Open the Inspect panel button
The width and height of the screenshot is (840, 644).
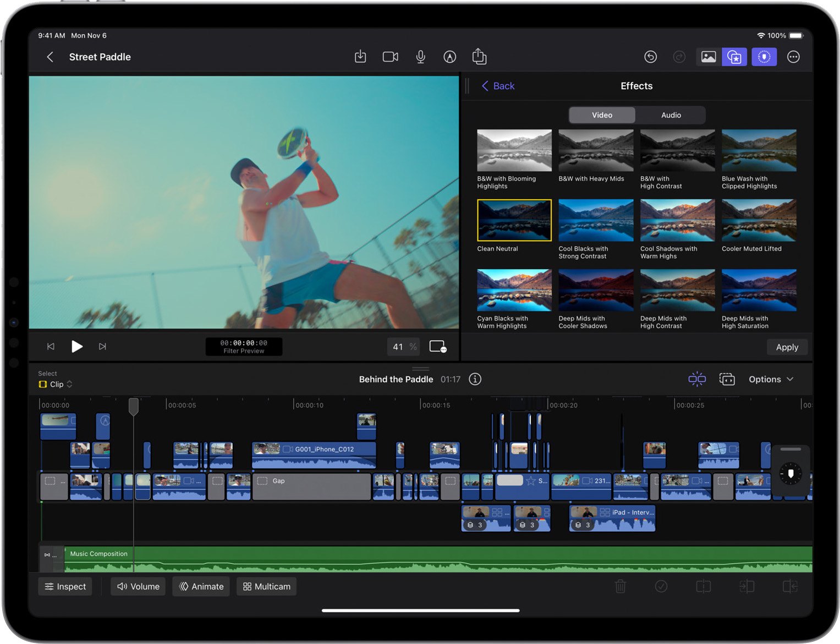point(65,587)
